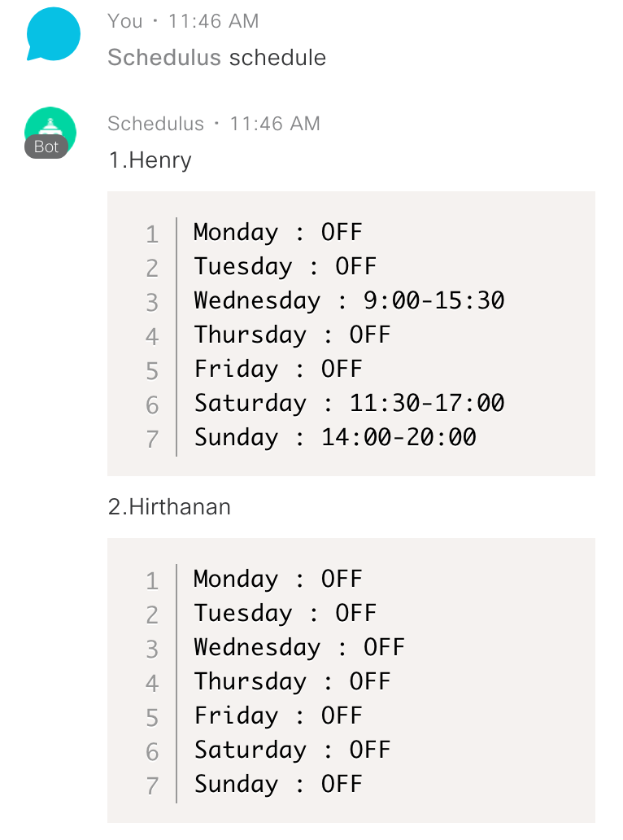The width and height of the screenshot is (623, 840).
Task: Click the 11:46 AM timestamp on your message
Action: click(213, 21)
